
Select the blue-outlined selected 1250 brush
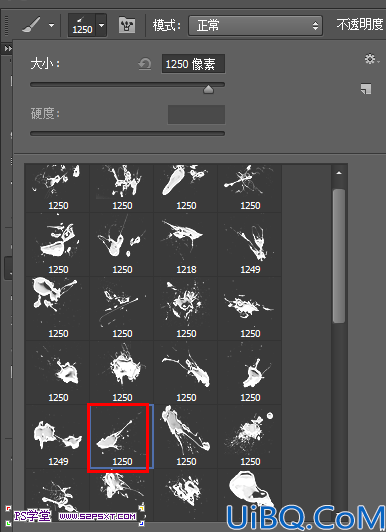pos(122,437)
